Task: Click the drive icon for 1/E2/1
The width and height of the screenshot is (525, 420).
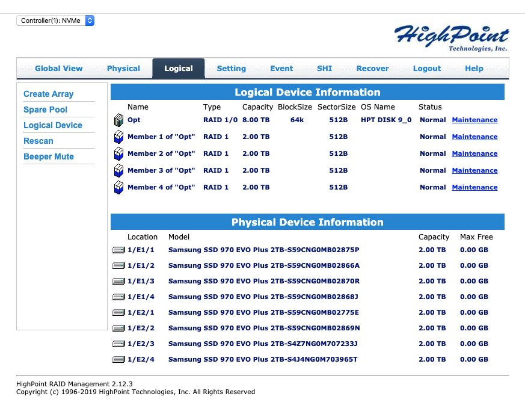Action: point(118,312)
